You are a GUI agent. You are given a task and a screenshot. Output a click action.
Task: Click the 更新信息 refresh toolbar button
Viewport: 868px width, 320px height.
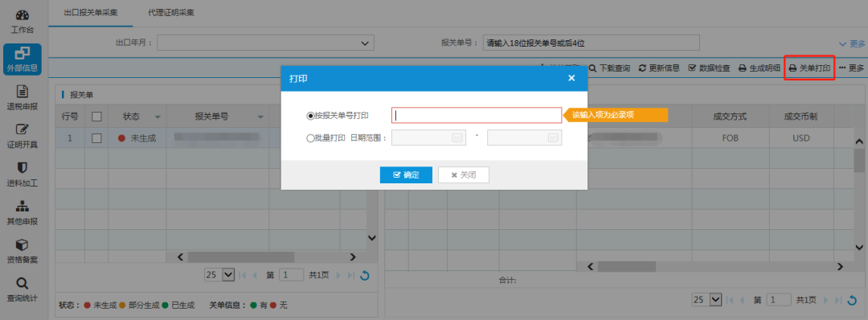[x=659, y=68]
